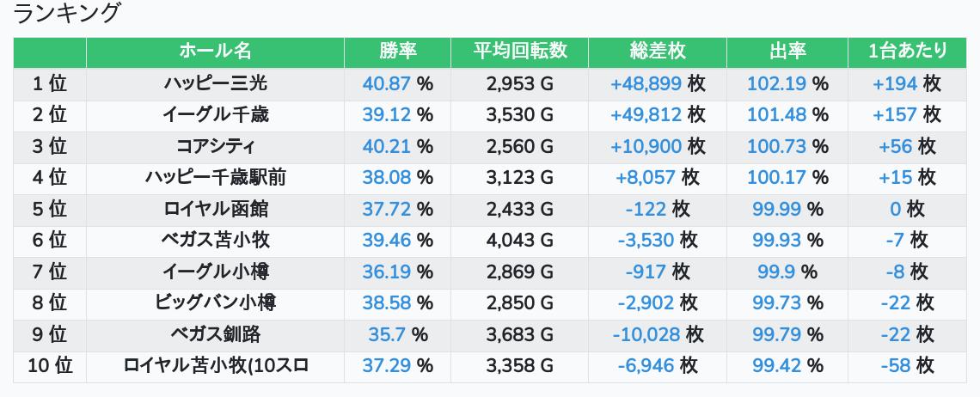
Task: Click the ハッピー千歳駅前 hall name
Action: coord(215,178)
